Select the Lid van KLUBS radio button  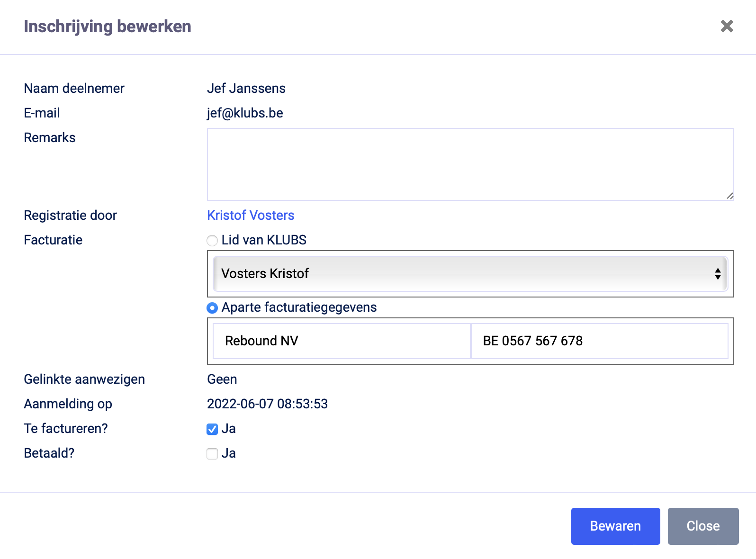click(212, 241)
